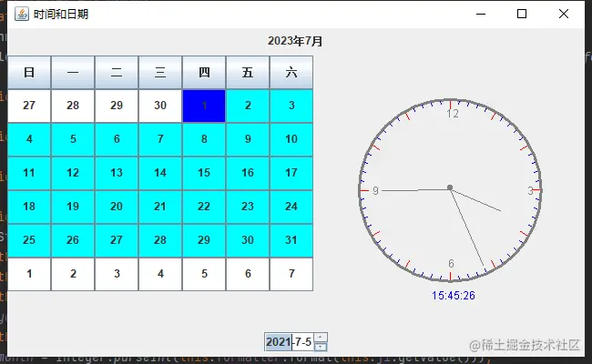
Task: Select the white August 7 cell in bottom row
Action: (x=291, y=274)
